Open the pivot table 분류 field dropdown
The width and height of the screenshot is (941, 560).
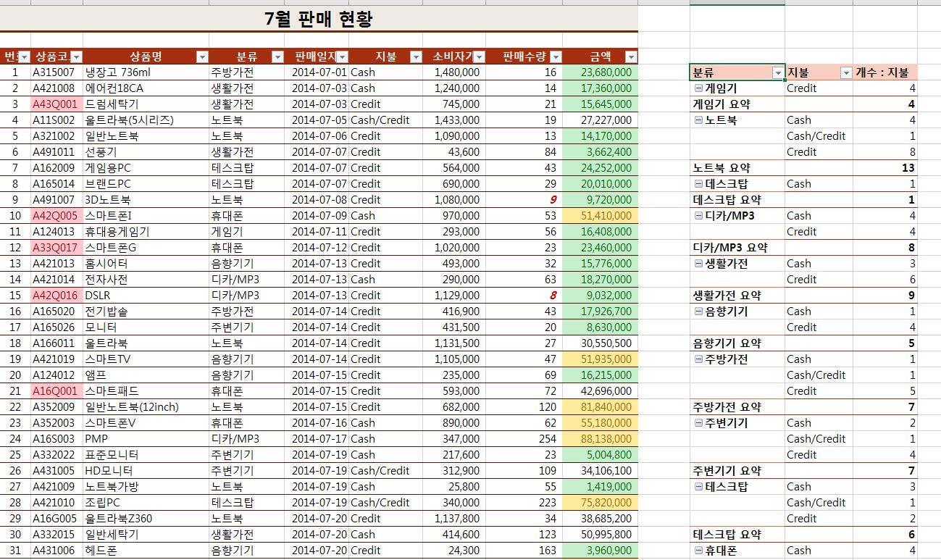click(x=778, y=72)
